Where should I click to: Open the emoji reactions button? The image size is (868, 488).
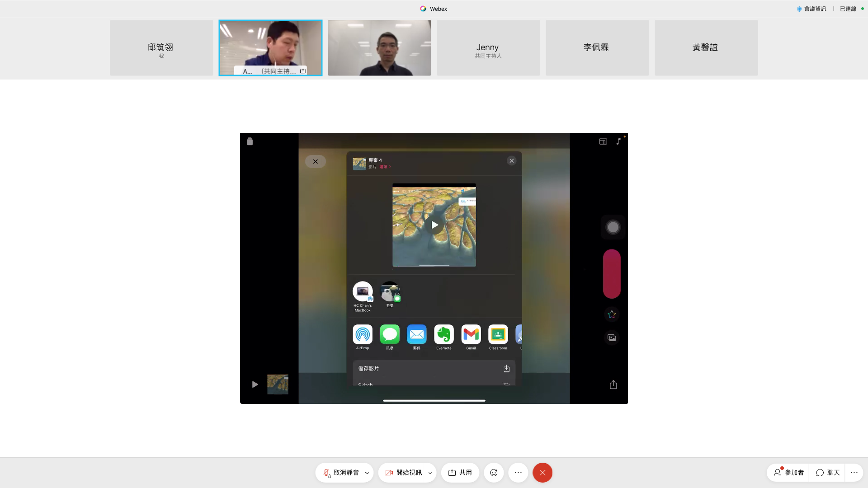494,473
